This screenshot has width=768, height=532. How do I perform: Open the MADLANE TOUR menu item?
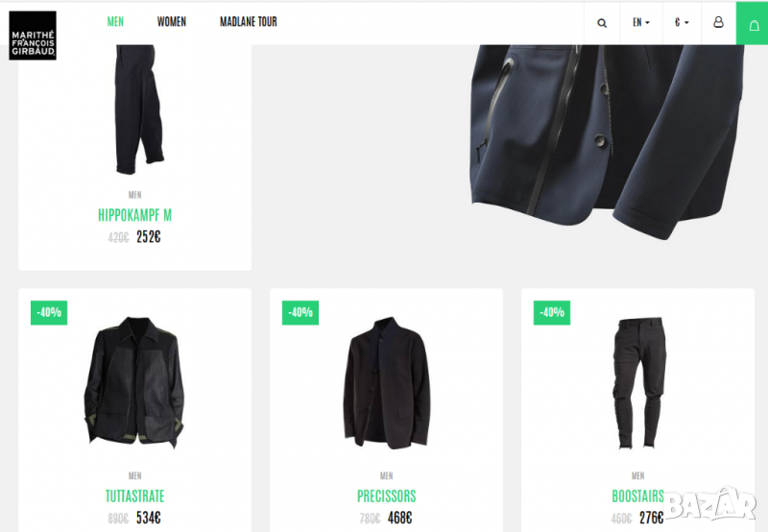click(249, 21)
